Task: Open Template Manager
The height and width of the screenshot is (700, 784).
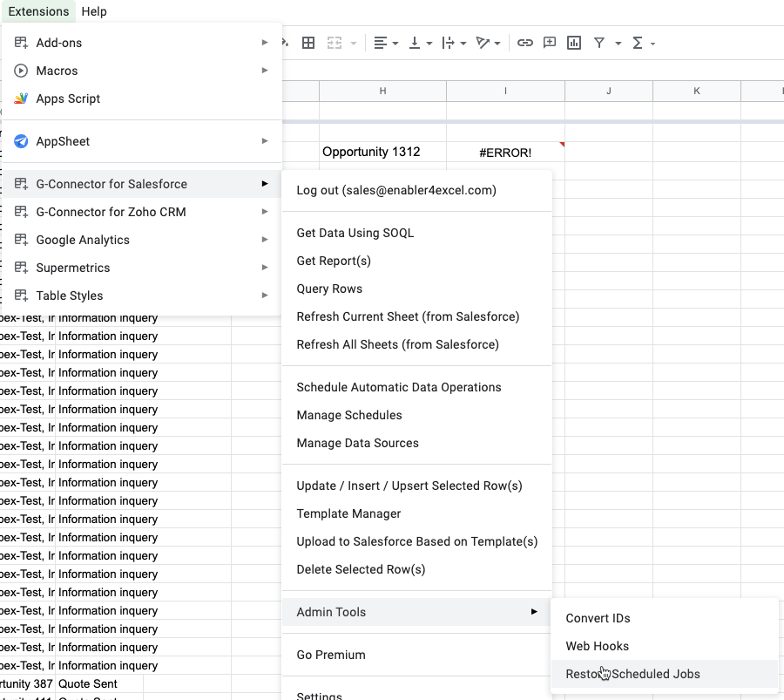Action: [417, 513]
